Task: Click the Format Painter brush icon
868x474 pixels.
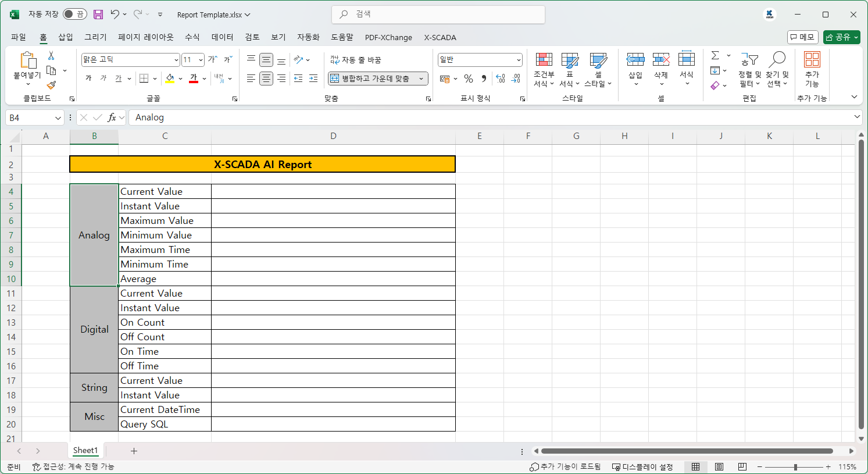Action: [x=51, y=85]
